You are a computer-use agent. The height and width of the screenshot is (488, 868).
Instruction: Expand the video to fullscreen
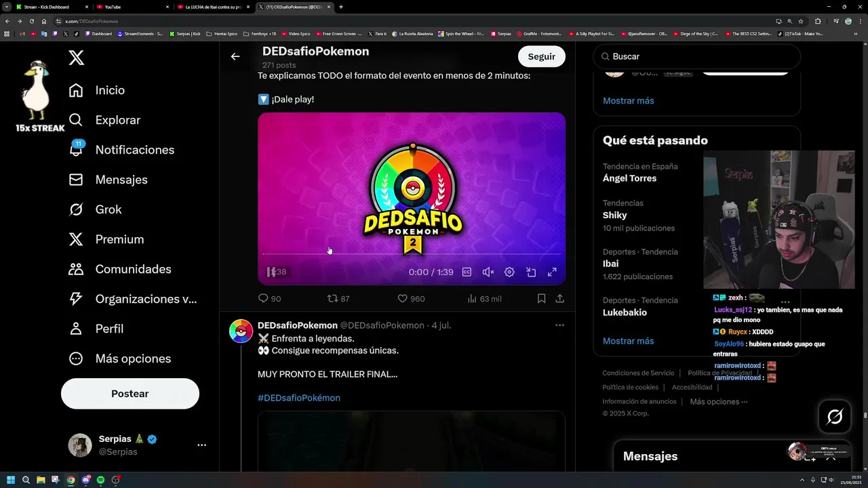(552, 272)
